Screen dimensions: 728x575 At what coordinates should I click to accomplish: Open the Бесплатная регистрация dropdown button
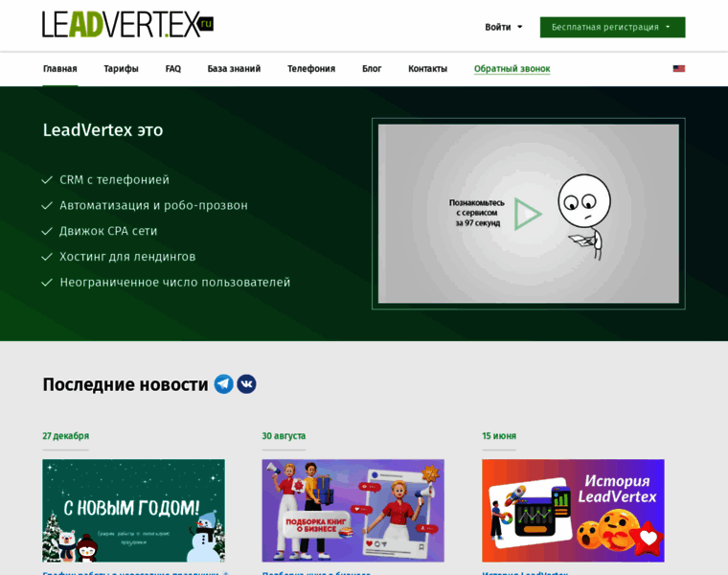(612, 27)
